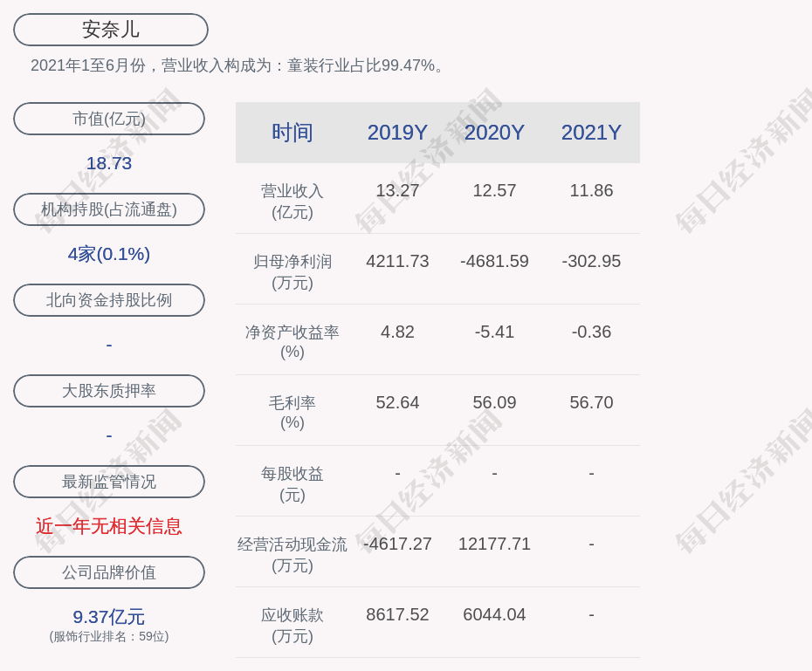Select the dash under 大股东质押率

point(109,436)
